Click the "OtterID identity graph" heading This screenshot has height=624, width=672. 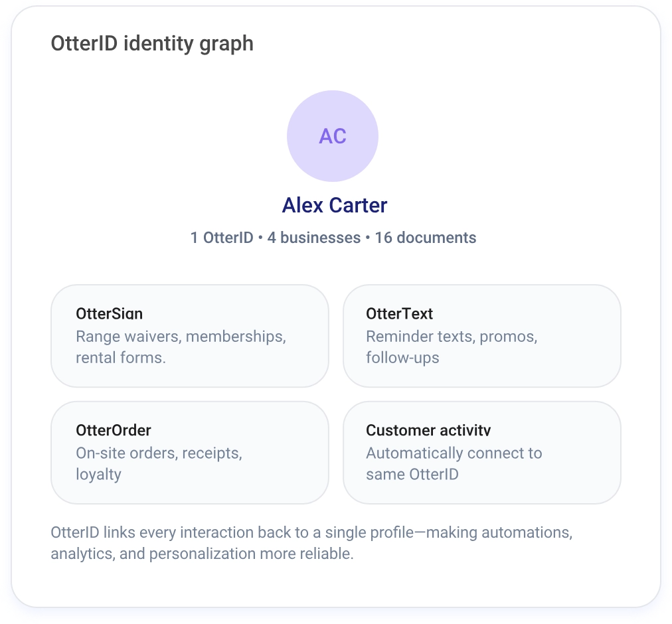tap(152, 44)
